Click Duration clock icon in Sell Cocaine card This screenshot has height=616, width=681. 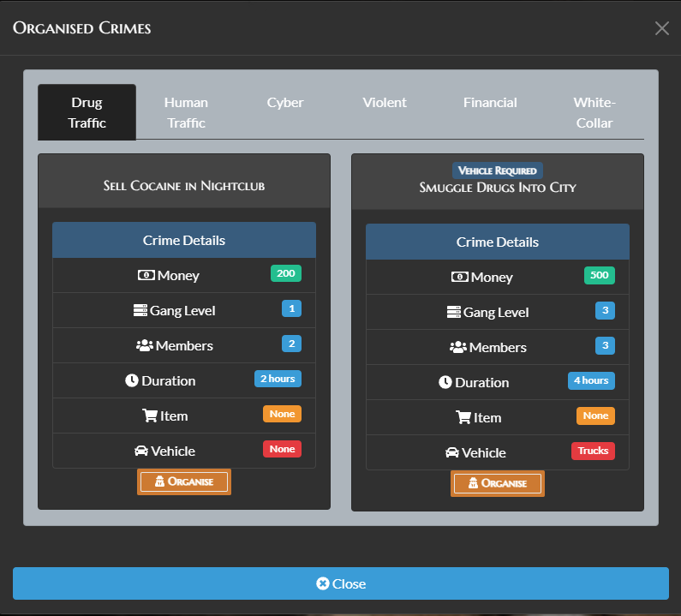coord(132,380)
